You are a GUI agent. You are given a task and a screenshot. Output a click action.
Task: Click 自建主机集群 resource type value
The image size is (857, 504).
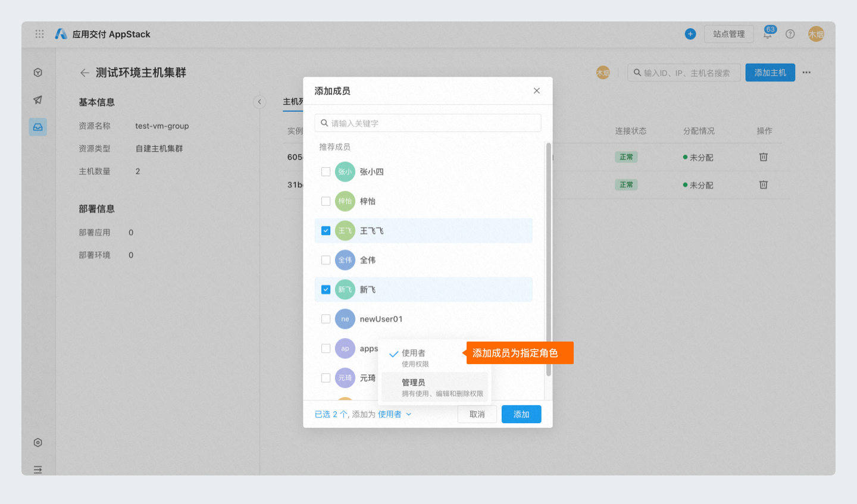pos(159,149)
